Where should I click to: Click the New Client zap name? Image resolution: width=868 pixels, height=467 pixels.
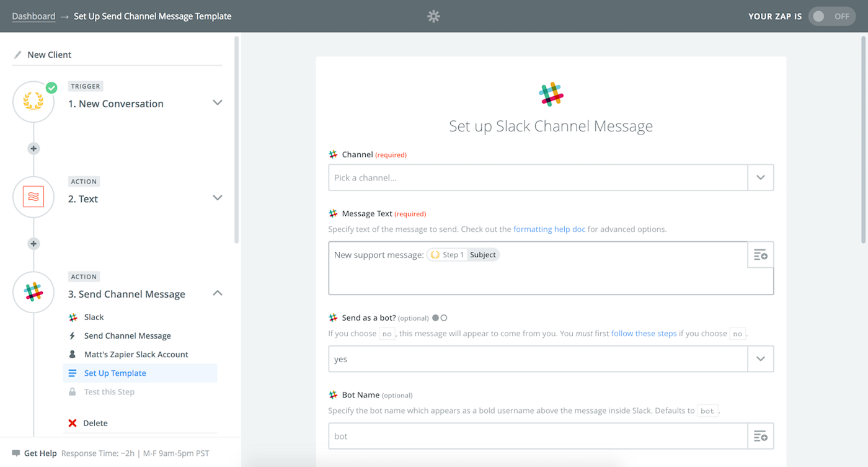50,55
